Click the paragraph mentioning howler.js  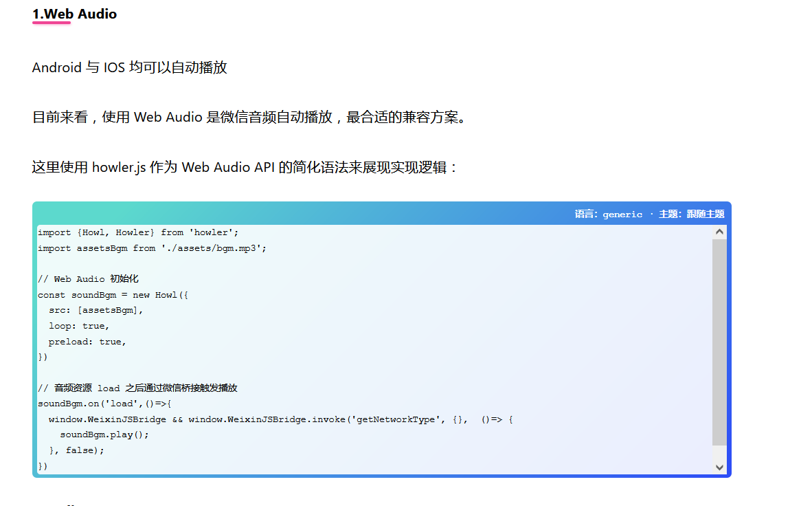(x=245, y=168)
